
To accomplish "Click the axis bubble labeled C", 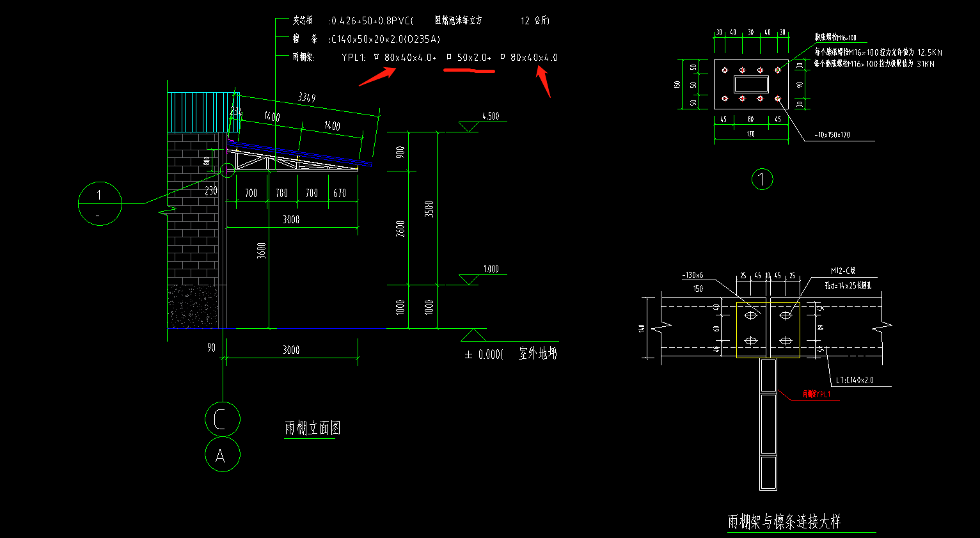I will (223, 420).
